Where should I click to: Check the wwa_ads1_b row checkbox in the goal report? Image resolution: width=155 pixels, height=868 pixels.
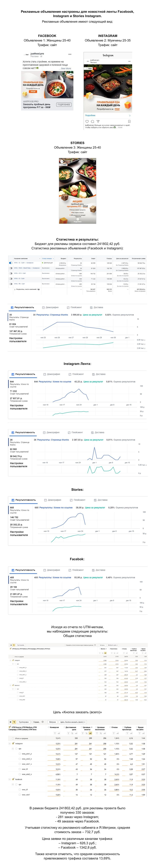20,754
